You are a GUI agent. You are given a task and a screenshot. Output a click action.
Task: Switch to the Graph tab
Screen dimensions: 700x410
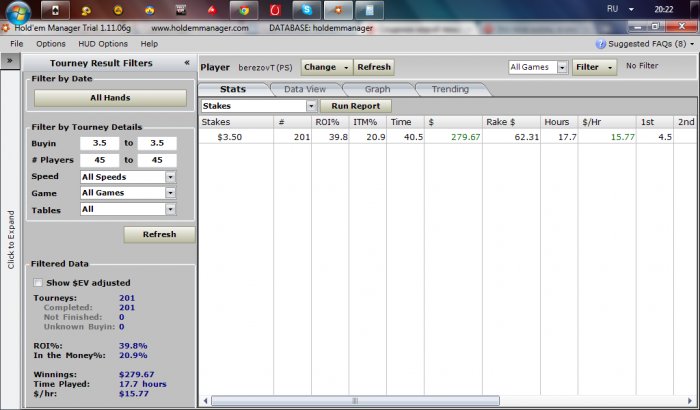pyautogui.click(x=377, y=89)
